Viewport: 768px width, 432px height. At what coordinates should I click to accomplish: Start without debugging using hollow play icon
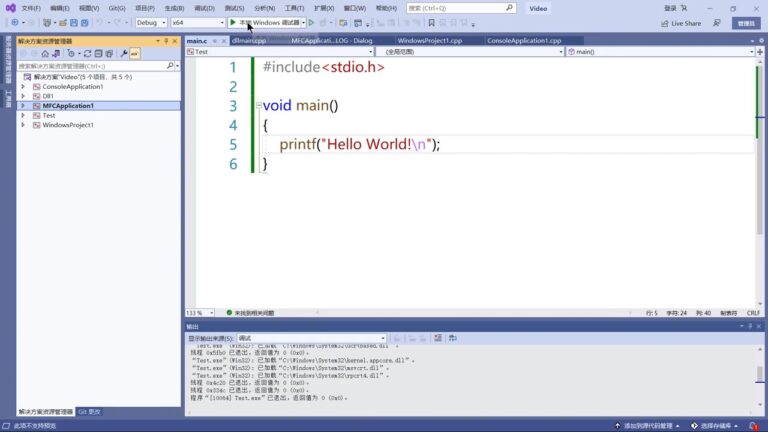[x=312, y=23]
